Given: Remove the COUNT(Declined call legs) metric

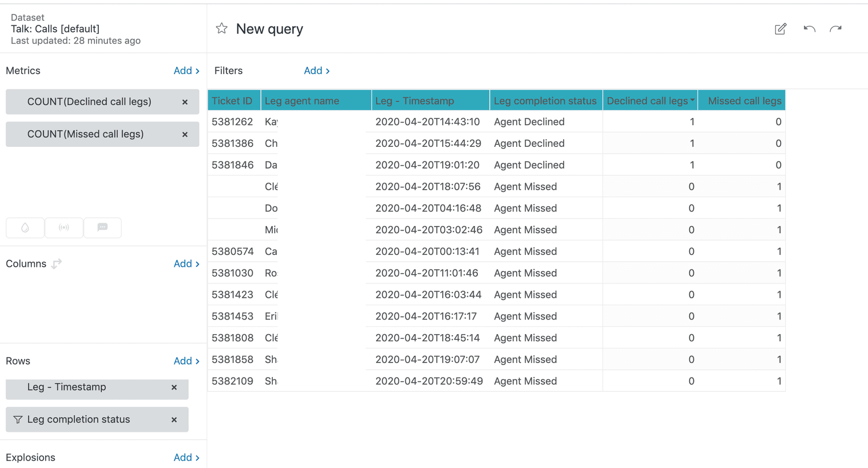Looking at the screenshot, I should 184,102.
